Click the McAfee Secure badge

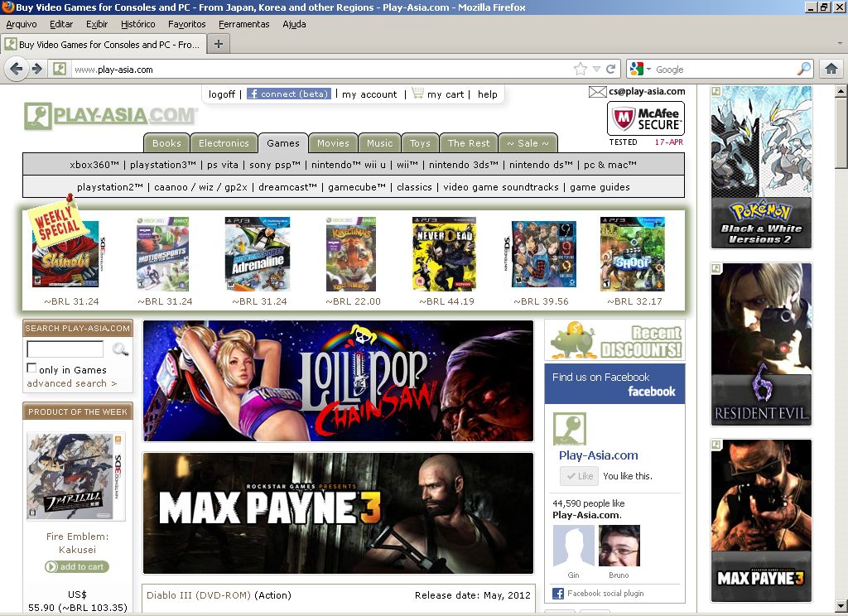(x=646, y=119)
